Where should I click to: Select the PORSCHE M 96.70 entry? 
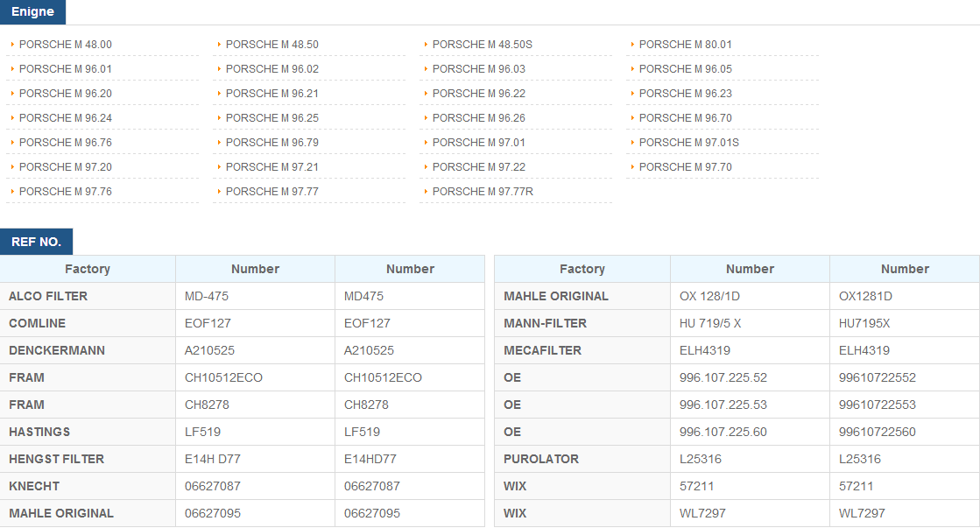tap(685, 118)
